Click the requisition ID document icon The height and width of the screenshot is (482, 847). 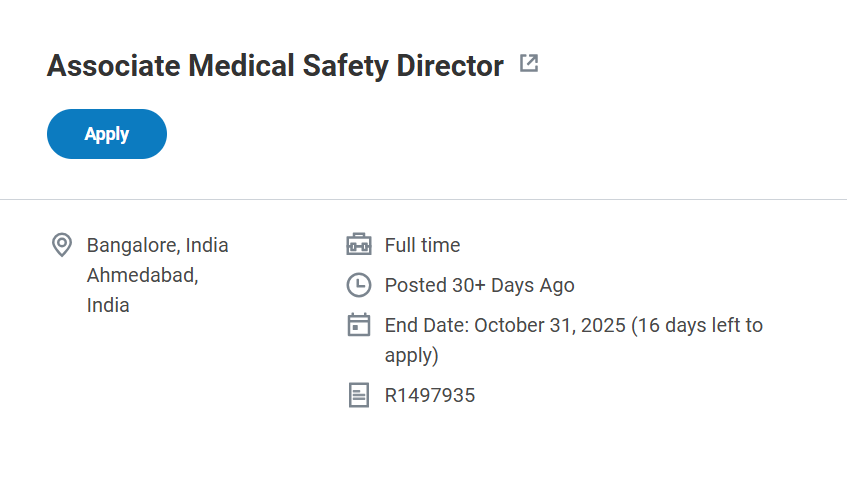(x=358, y=395)
